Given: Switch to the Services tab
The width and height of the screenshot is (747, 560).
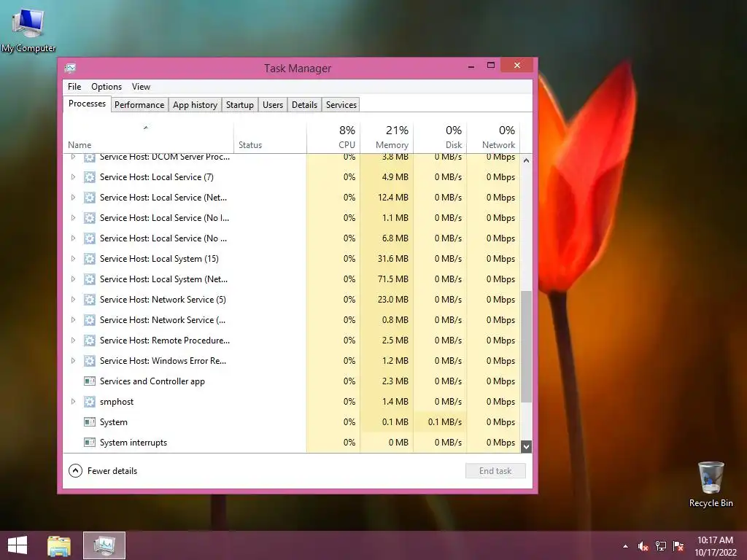Looking at the screenshot, I should (341, 105).
